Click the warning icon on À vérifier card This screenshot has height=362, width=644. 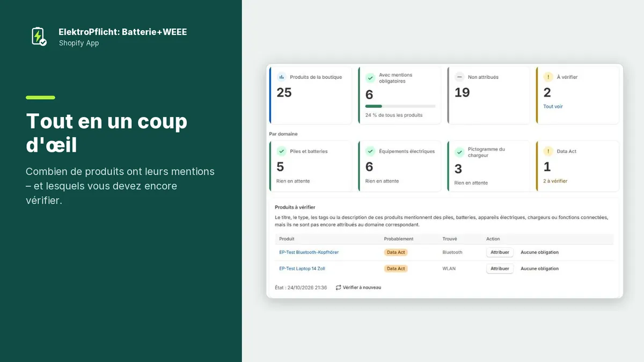(548, 77)
